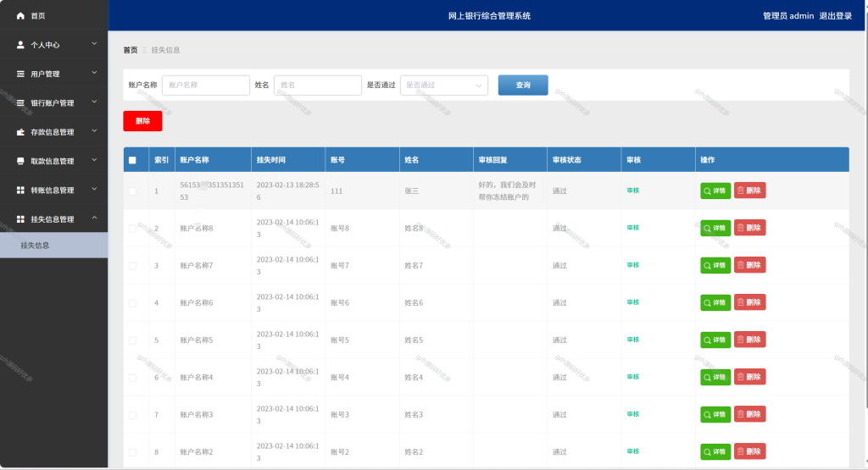Expand 个人中心 using its chevron

tap(94, 44)
